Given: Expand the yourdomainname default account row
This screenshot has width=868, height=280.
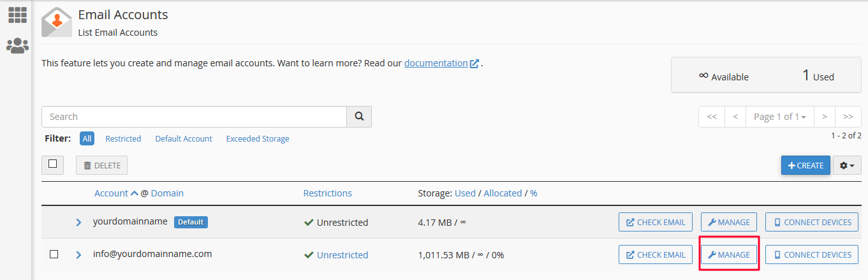Looking at the screenshot, I should click(79, 223).
